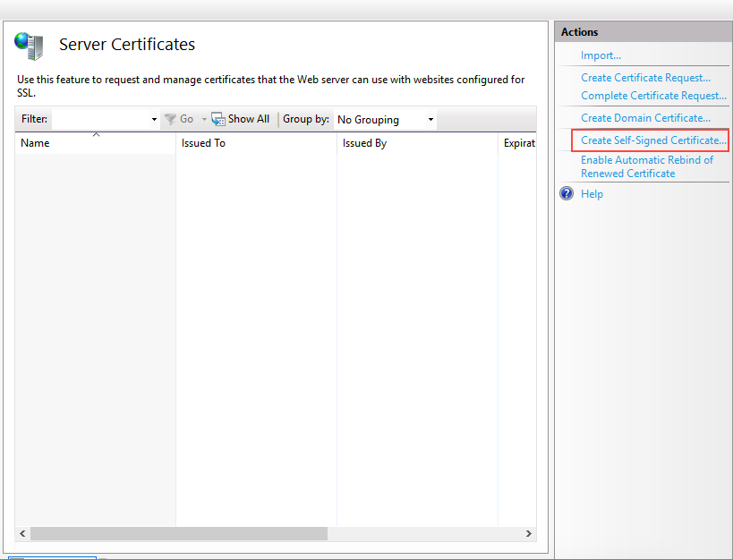Open Create Domain Certificate...
Screen dimensions: 733x560
[645, 118]
